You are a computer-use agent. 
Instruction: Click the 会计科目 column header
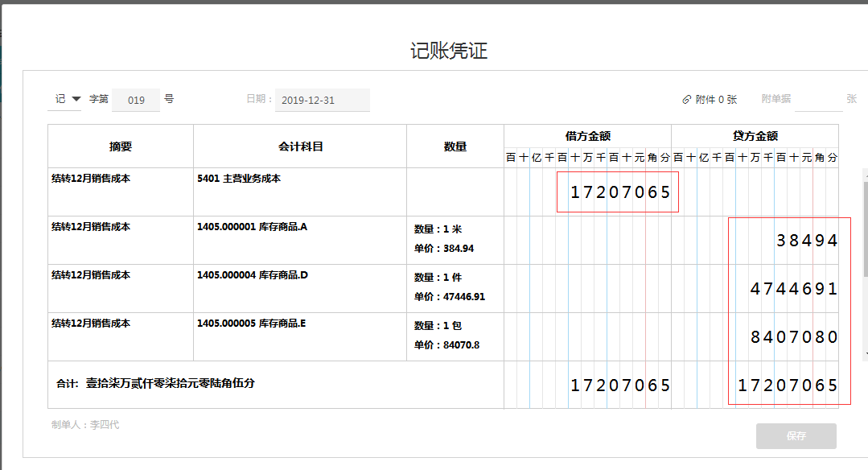[x=300, y=146]
